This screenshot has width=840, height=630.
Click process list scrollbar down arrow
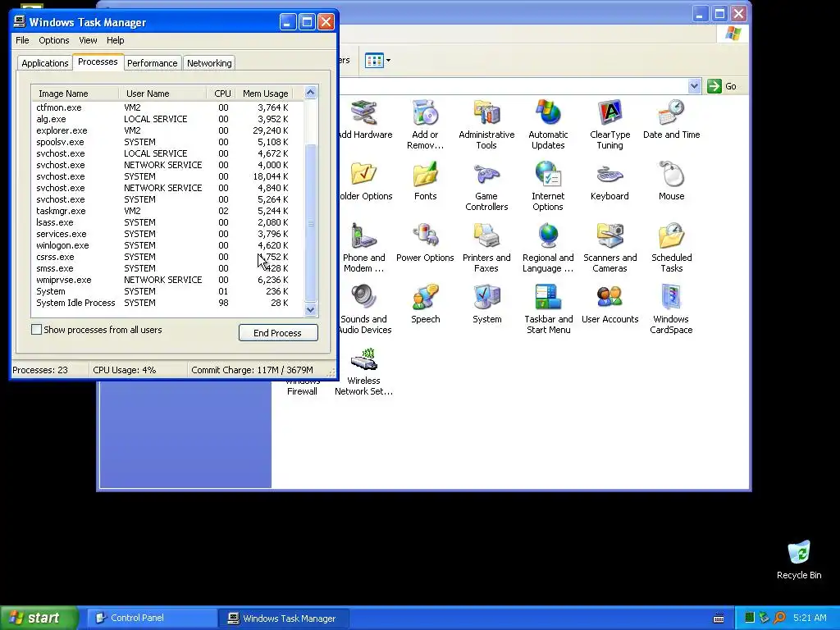(x=311, y=309)
